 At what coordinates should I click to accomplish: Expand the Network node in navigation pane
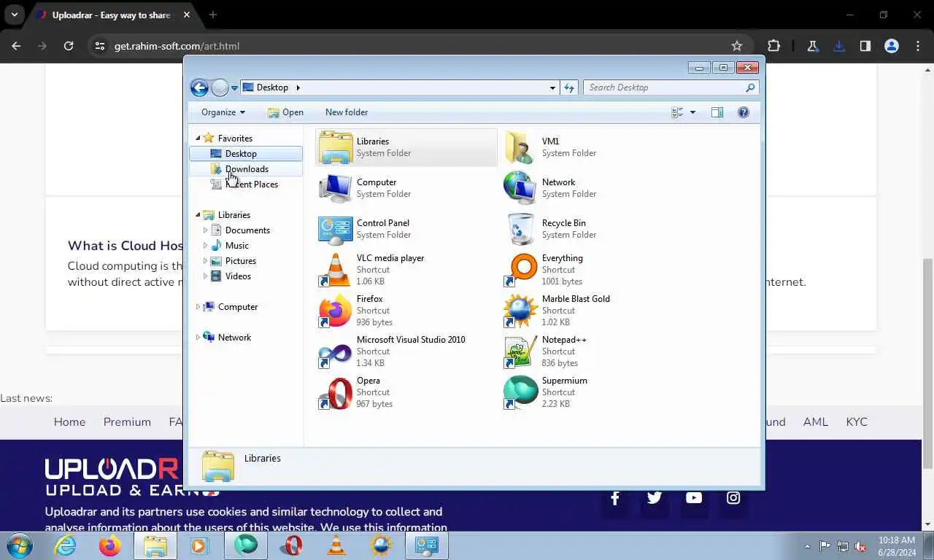[198, 338]
